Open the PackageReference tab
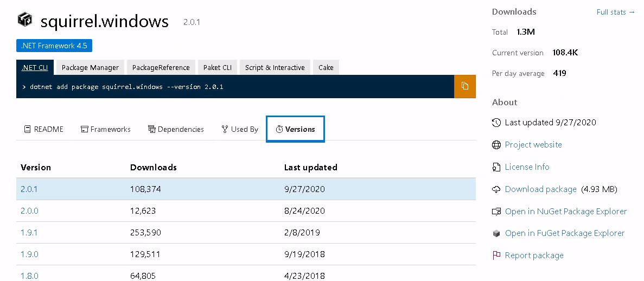This screenshot has width=644, height=281. (161, 67)
